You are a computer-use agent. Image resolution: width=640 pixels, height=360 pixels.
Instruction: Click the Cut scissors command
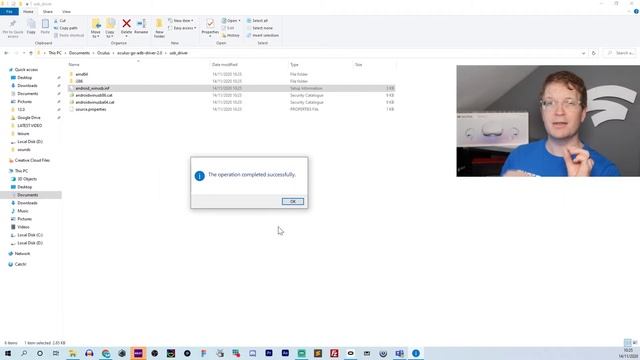pos(60,20)
